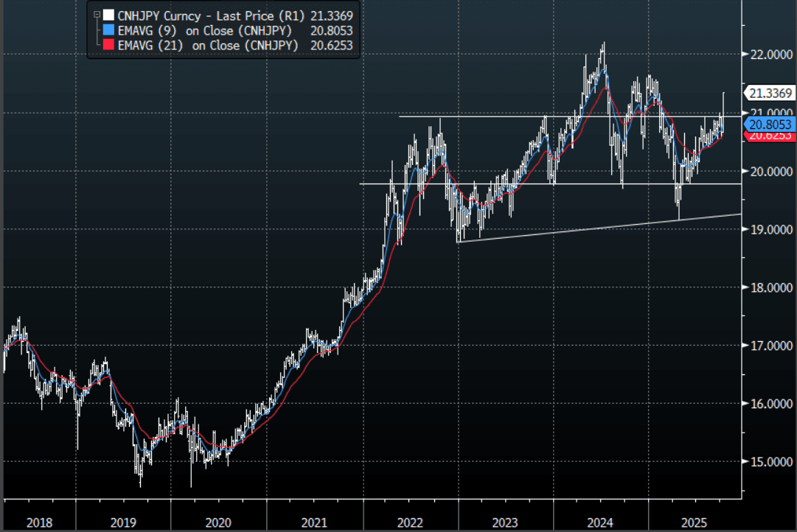Click the 2024 year label on time axis
This screenshot has width=797, height=532.
(x=600, y=522)
